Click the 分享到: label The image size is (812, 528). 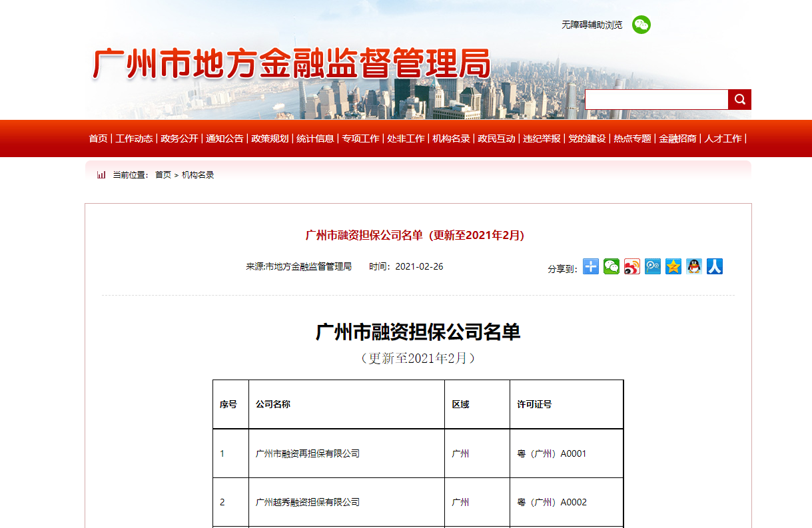[562, 269]
